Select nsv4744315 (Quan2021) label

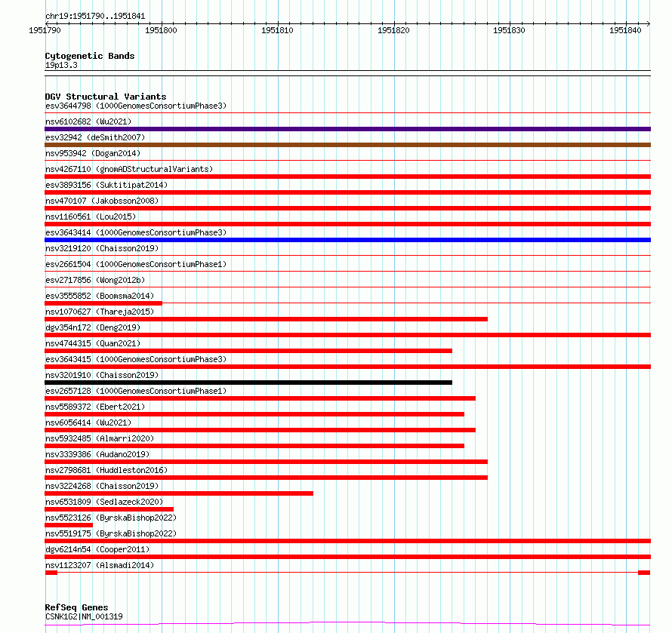(93, 343)
